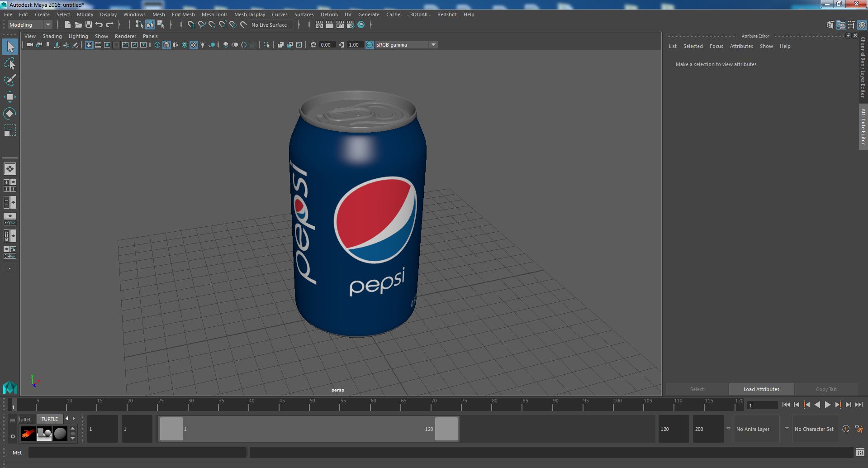Click the Copy Tab button

coord(826,389)
